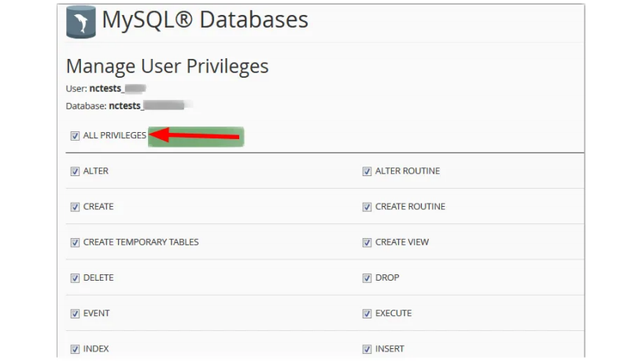Toggle the INDEX privilege checkbox
Image resolution: width=635 pixels, height=364 pixels.
75,349
